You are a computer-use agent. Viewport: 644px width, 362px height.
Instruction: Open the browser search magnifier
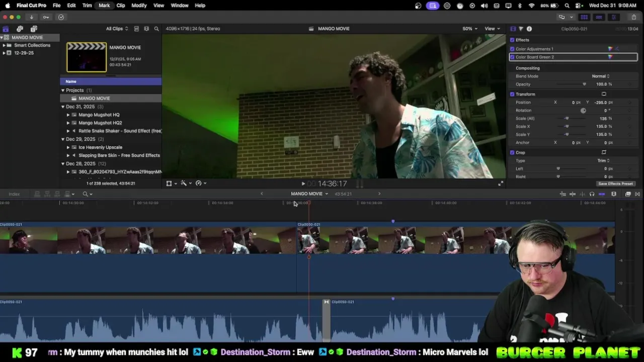click(156, 29)
